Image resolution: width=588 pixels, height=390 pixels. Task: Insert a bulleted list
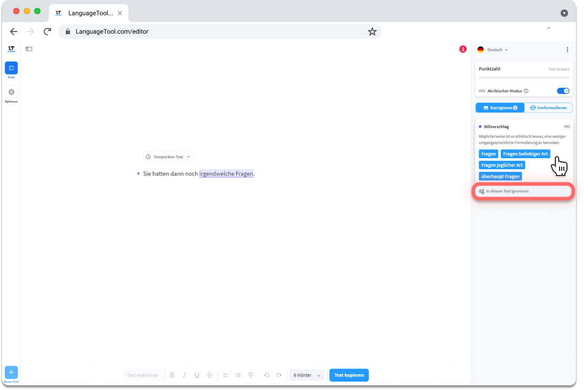point(238,375)
